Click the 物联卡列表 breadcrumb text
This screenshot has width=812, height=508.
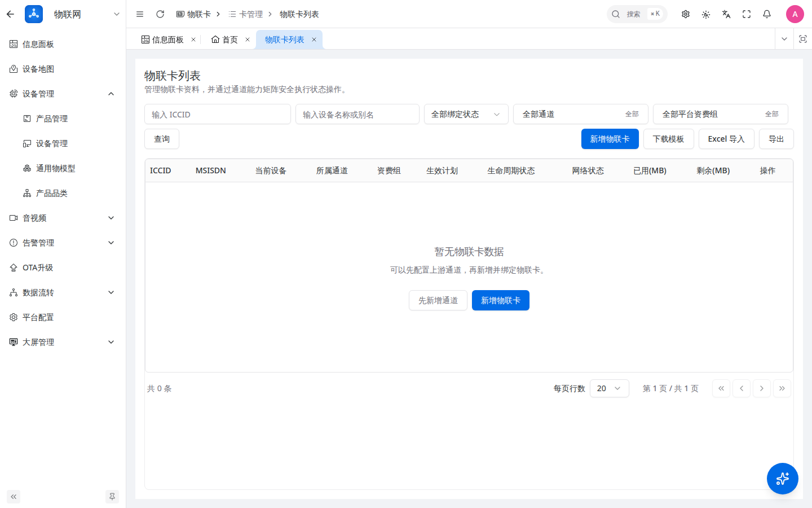pyautogui.click(x=299, y=14)
